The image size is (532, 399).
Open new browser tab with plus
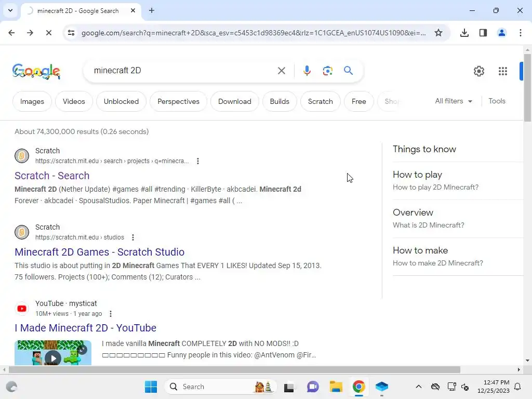pos(152,10)
